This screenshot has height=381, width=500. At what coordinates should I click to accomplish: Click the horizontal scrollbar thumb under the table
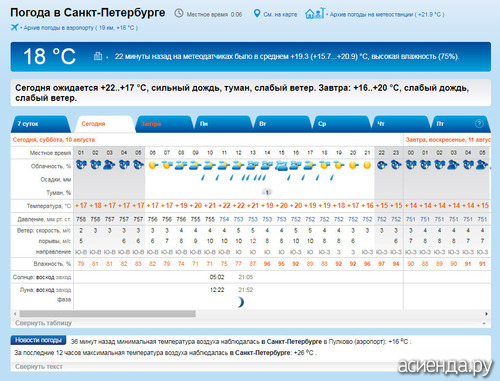tap(107, 314)
